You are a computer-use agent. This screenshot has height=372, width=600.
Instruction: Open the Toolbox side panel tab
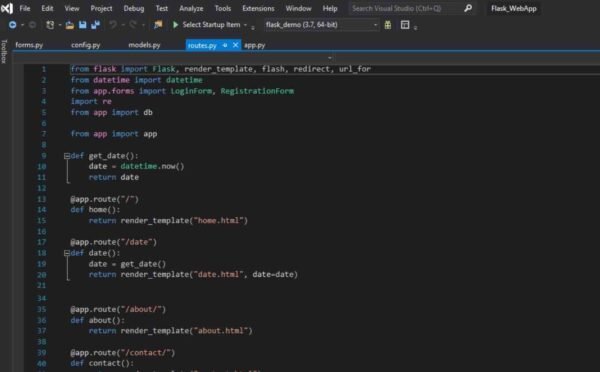coord(4,51)
